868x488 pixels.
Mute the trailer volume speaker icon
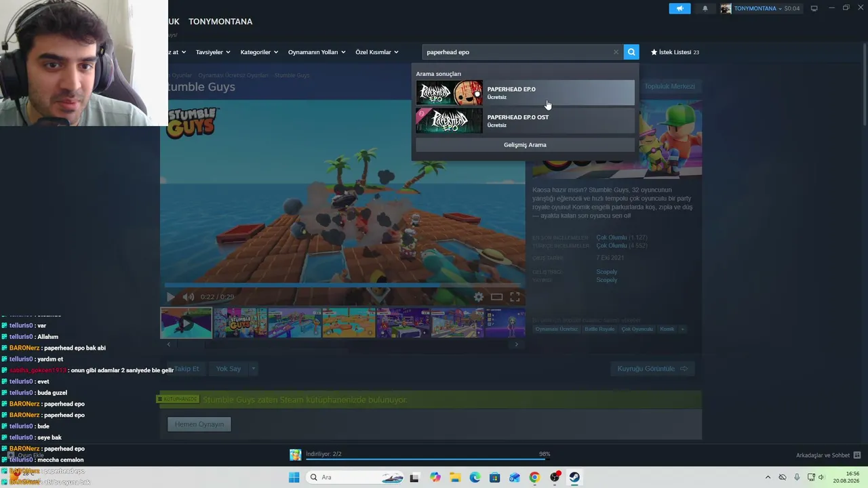189,297
